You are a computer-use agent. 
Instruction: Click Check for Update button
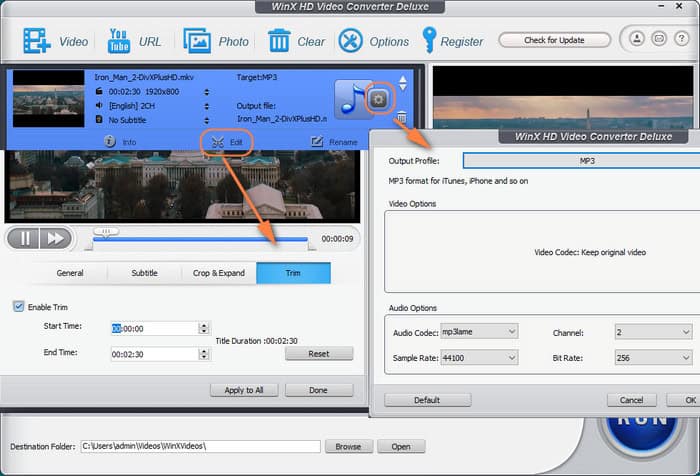coord(554,40)
